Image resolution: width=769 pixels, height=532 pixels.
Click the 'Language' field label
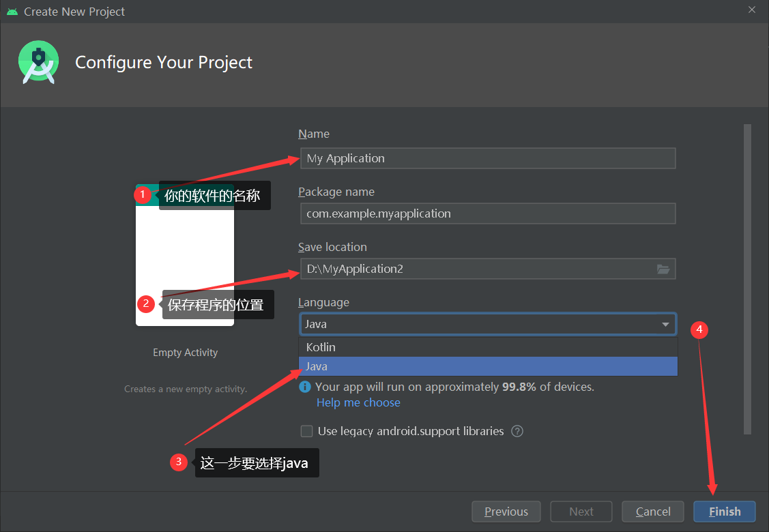click(x=323, y=303)
